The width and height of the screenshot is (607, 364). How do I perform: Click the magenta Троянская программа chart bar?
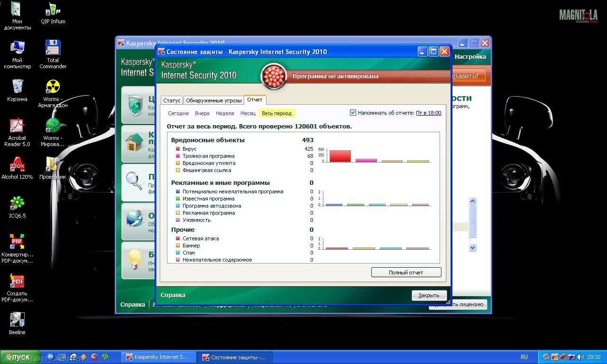point(366,160)
